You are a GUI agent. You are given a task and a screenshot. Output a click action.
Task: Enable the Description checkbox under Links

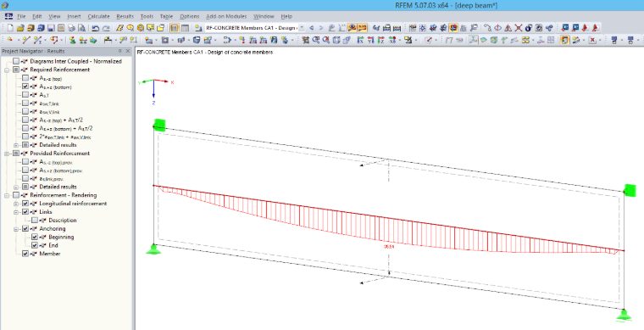click(35, 221)
